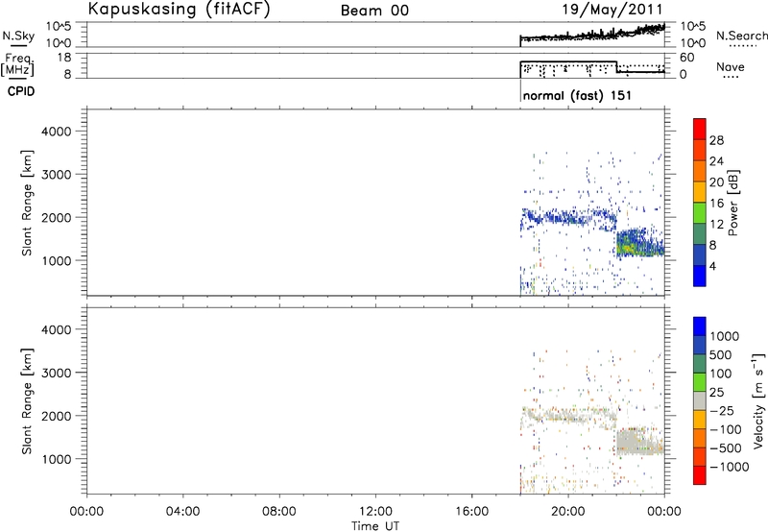Click the 'Slant Range [km]' label of power panel

point(27,203)
